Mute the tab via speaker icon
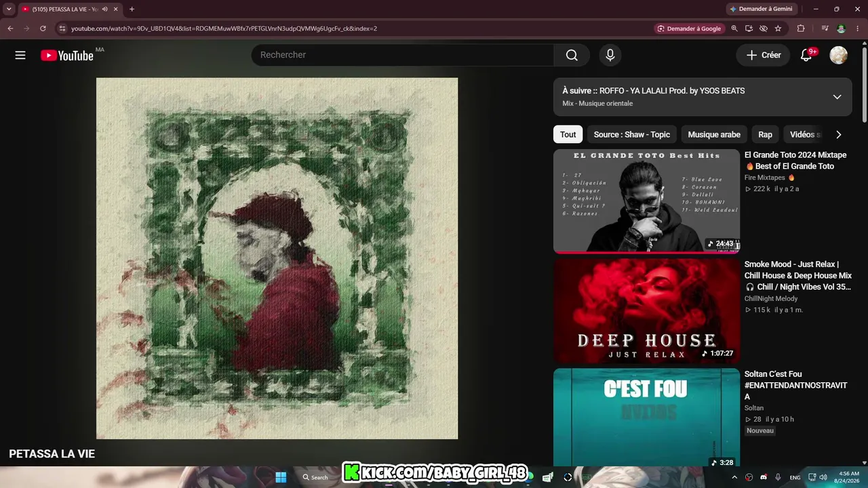Screen dimensions: 868x488 click(104, 9)
